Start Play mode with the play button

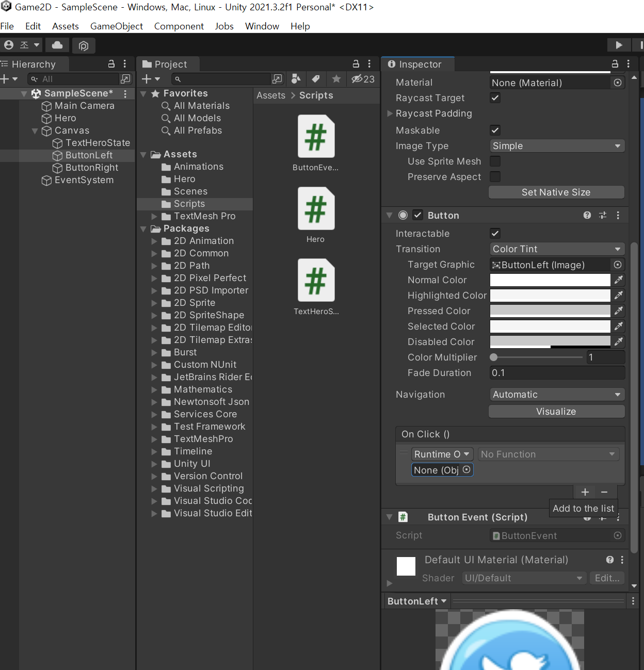(619, 45)
